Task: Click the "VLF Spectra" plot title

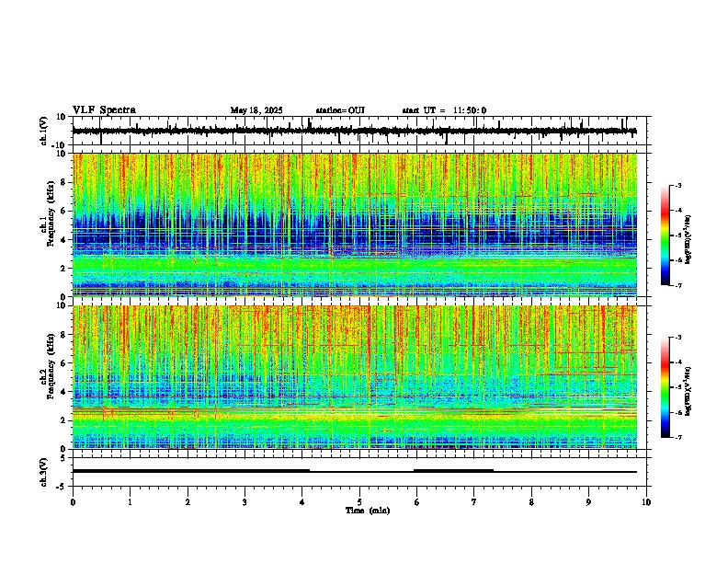Action: (x=104, y=110)
